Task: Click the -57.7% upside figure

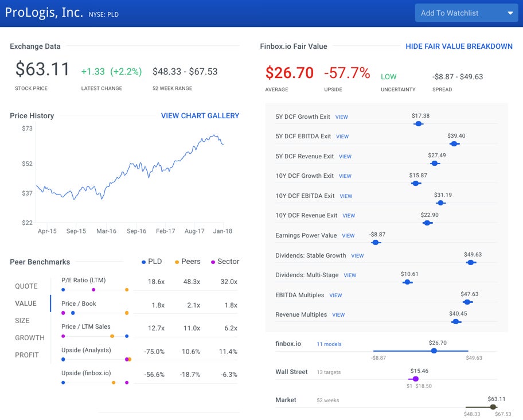Action: (347, 73)
